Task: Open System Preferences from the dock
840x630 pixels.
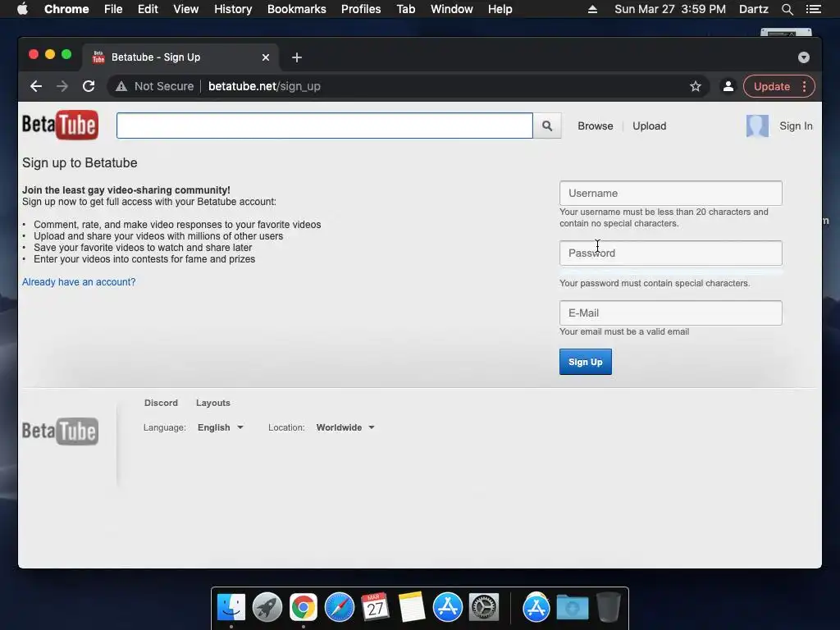Action: click(x=484, y=608)
